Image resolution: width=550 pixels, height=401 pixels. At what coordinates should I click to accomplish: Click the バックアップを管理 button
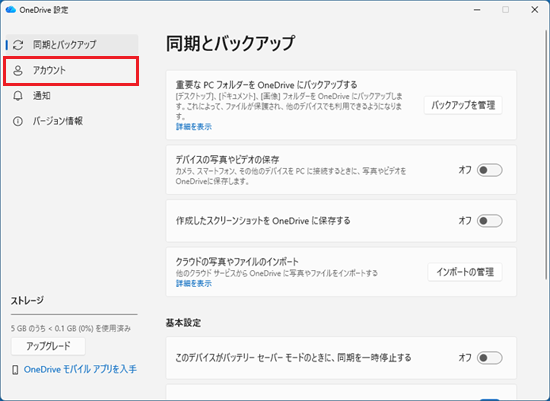coord(463,105)
